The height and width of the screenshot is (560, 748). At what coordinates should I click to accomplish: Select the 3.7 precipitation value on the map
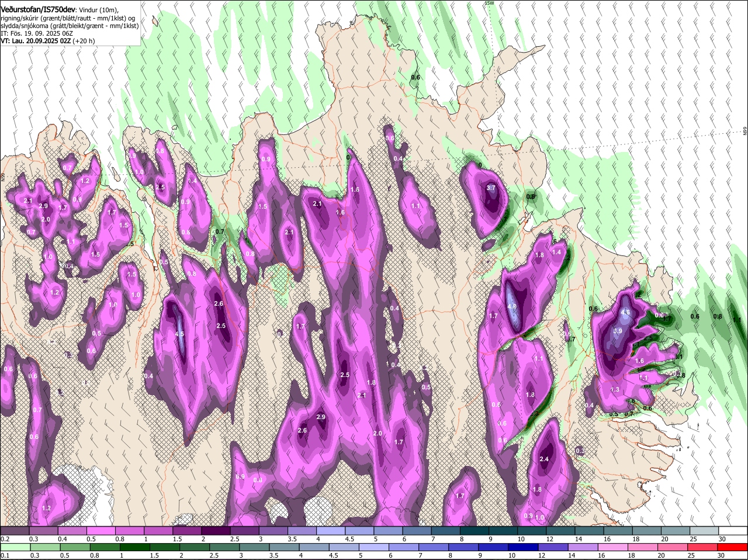[491, 188]
